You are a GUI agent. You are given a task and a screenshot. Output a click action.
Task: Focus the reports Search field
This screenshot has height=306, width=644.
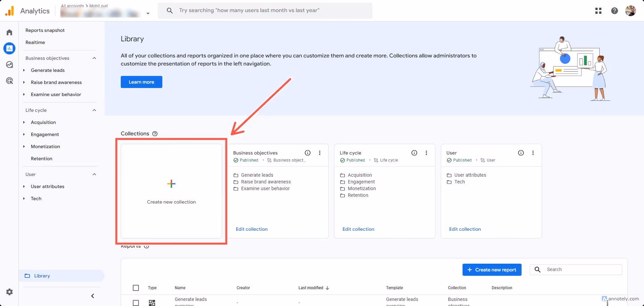(576, 270)
